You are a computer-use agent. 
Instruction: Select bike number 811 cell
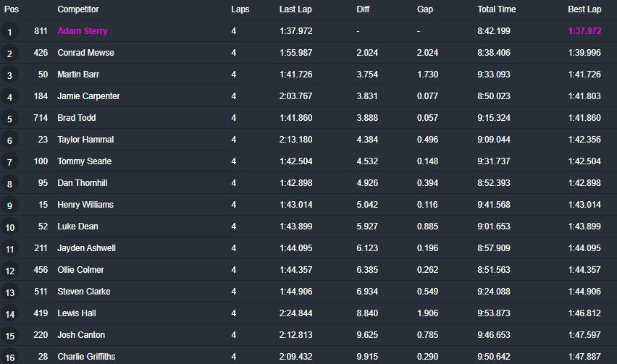tap(41, 31)
